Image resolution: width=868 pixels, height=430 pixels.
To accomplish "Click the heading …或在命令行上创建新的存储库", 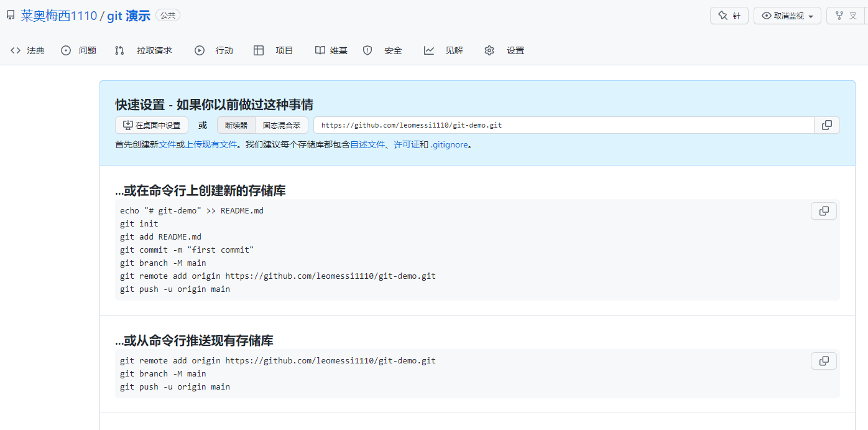I will 200,190.
